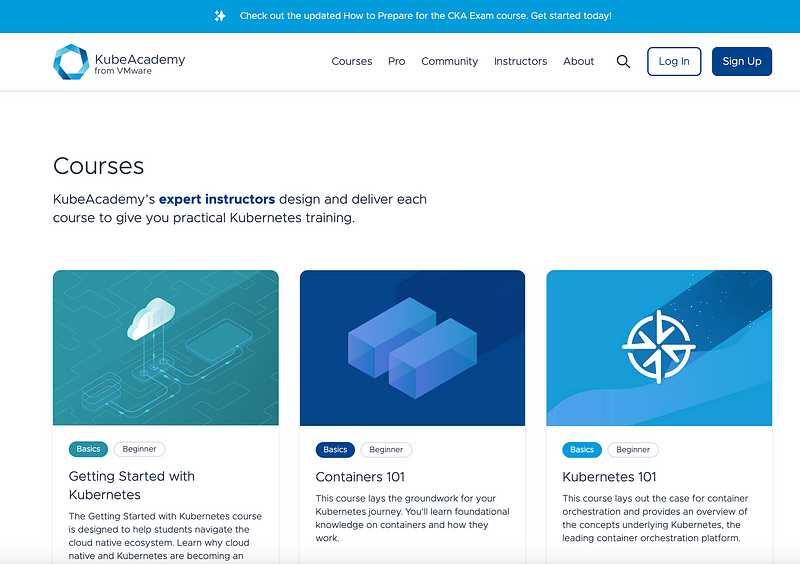This screenshot has width=800, height=564.
Task: Open the About nav link
Action: tap(579, 61)
